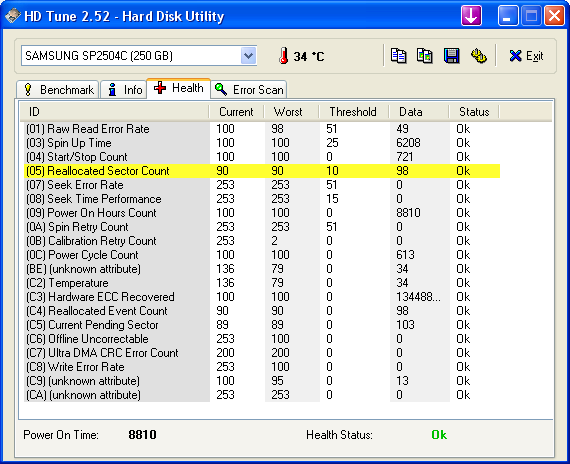Minimize the HD Tune window
The width and height of the screenshot is (570, 464).
point(507,16)
